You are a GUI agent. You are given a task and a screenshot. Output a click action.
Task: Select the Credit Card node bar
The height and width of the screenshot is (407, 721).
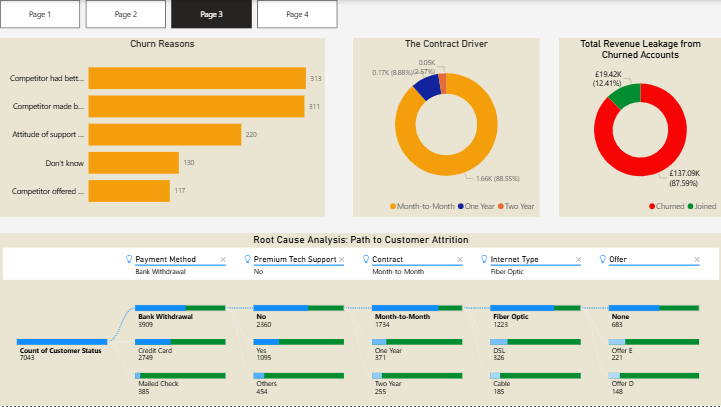180,342
